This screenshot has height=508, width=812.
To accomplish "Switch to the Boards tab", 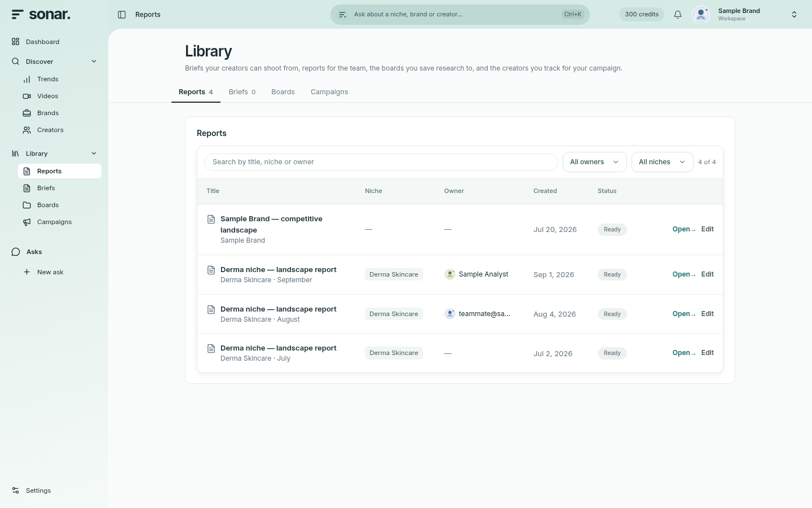I will (283, 92).
